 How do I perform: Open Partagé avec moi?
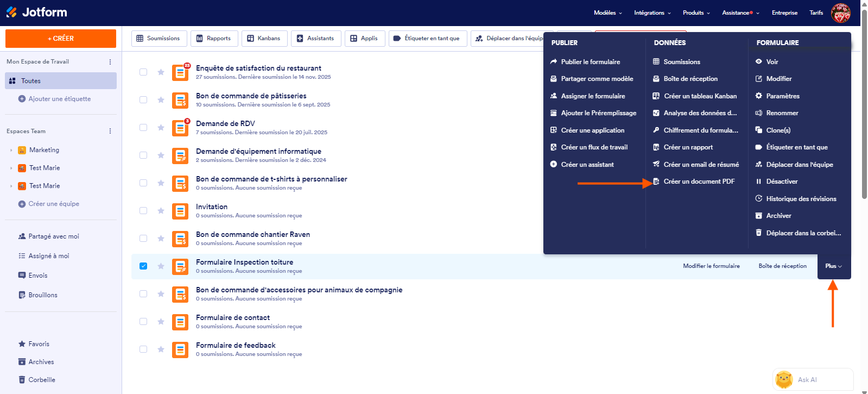pyautogui.click(x=49, y=236)
